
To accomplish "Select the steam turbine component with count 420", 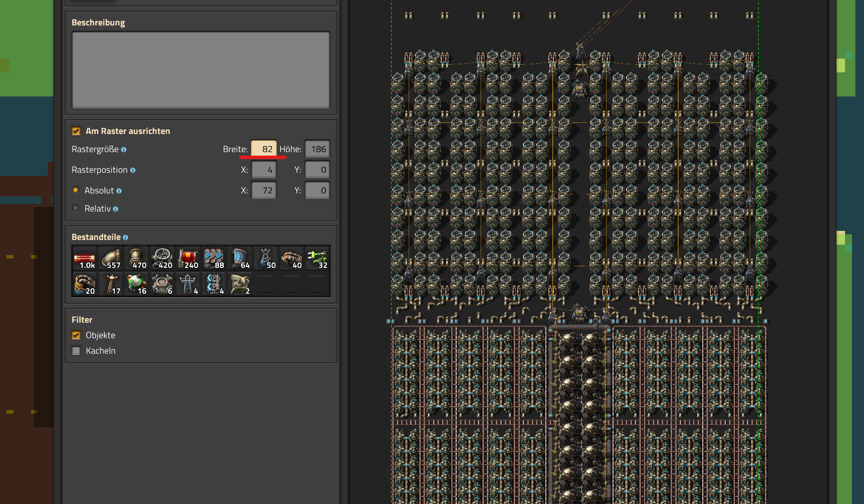I will (x=162, y=258).
